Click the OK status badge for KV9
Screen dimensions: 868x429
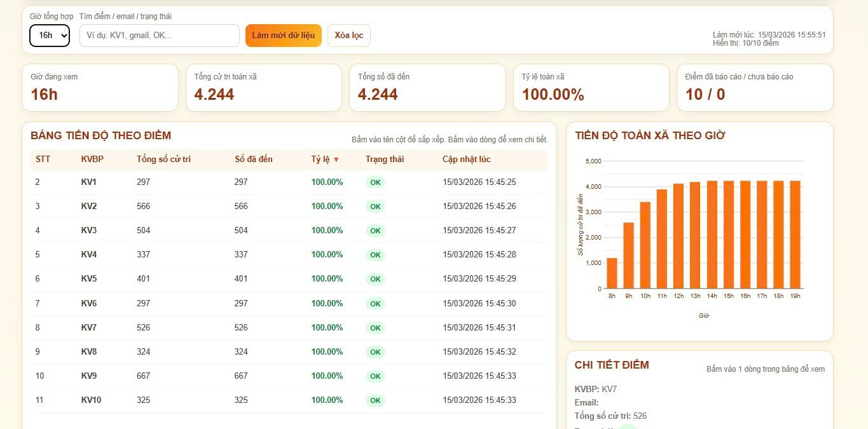pyautogui.click(x=375, y=376)
